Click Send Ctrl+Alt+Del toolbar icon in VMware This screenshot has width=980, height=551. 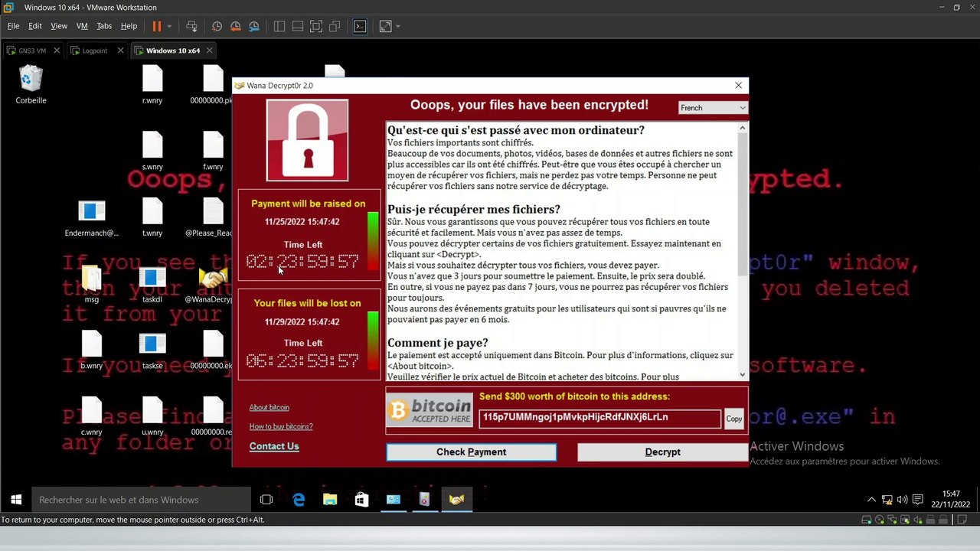[191, 26]
